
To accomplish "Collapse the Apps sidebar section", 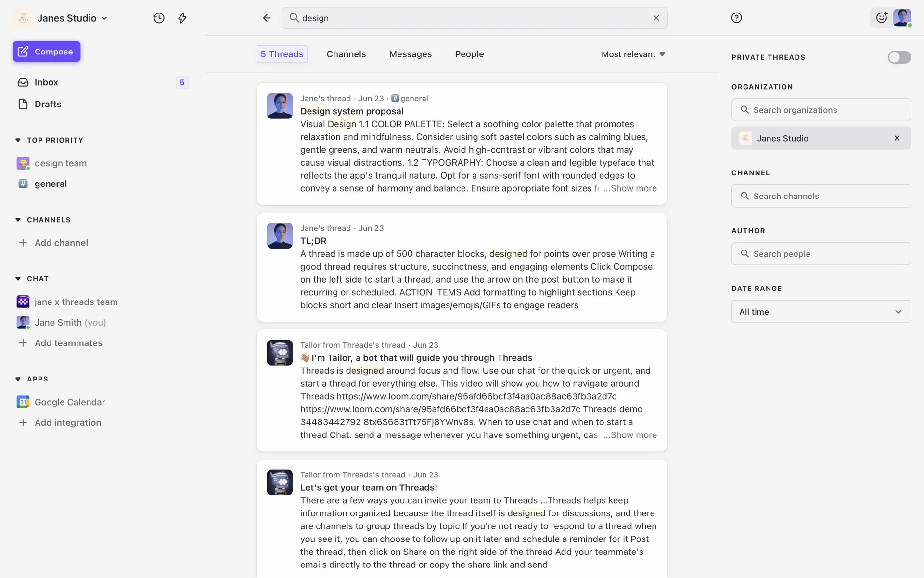I will (x=18, y=379).
